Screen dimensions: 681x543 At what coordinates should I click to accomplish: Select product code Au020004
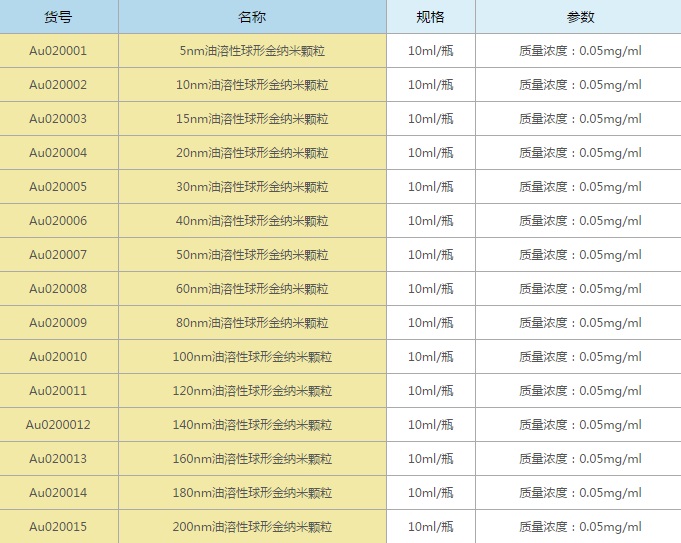[x=58, y=153]
